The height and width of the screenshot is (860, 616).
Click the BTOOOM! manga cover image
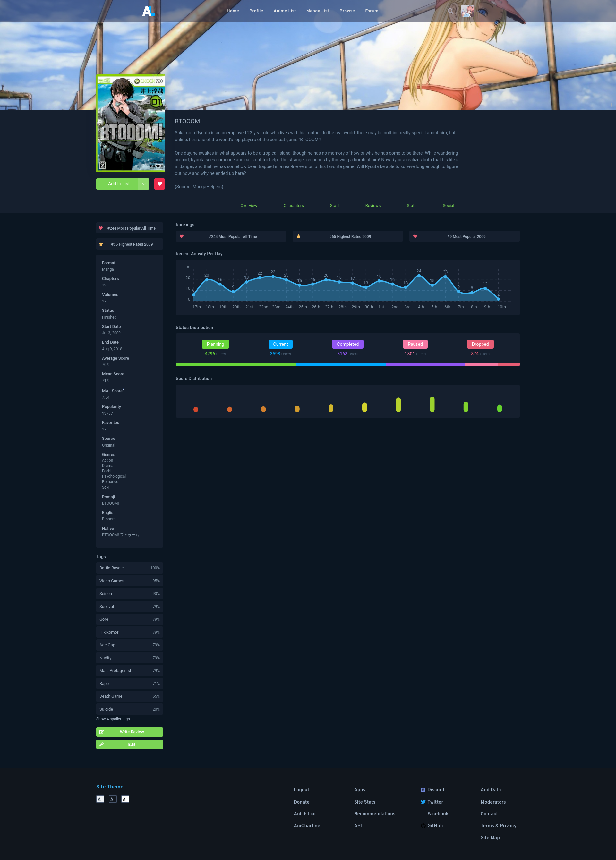(x=131, y=123)
